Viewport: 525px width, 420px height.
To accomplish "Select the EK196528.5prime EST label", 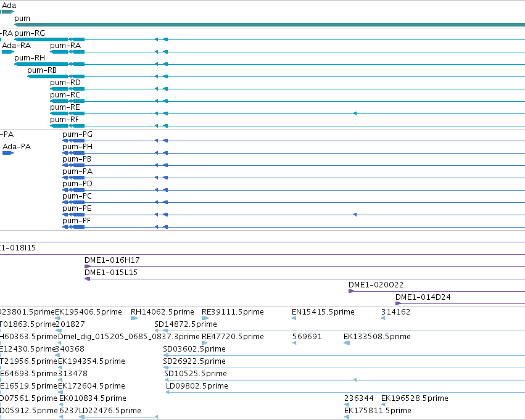I will (415, 398).
